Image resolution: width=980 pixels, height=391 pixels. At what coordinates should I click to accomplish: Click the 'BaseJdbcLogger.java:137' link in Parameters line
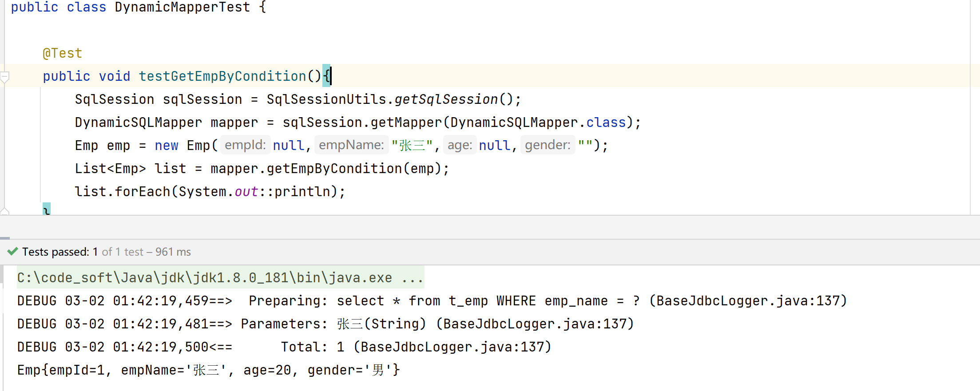pyautogui.click(x=535, y=324)
